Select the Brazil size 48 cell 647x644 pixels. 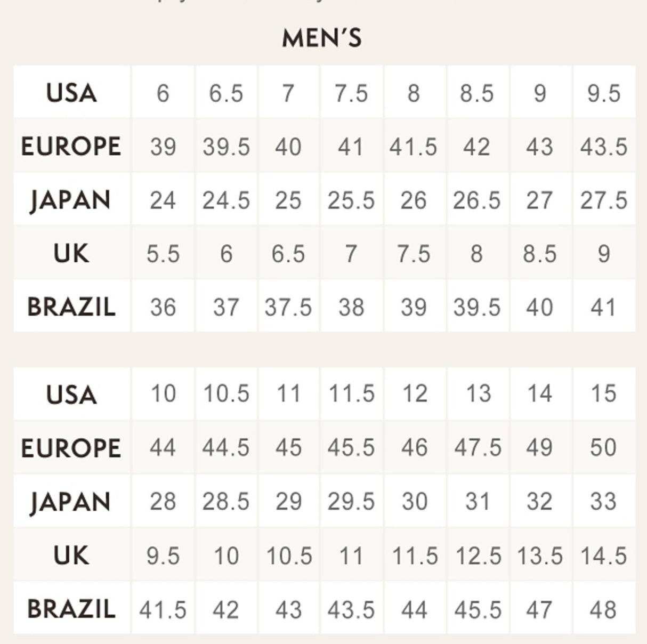pyautogui.click(x=604, y=609)
